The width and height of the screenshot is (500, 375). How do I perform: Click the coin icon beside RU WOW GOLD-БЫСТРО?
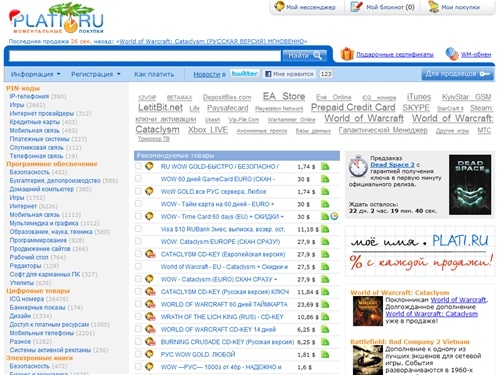coord(149,166)
